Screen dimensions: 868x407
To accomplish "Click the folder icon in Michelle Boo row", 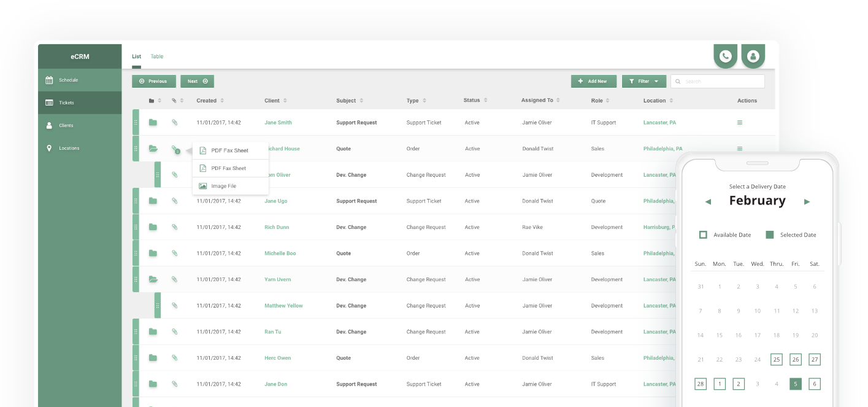I will click(x=153, y=253).
